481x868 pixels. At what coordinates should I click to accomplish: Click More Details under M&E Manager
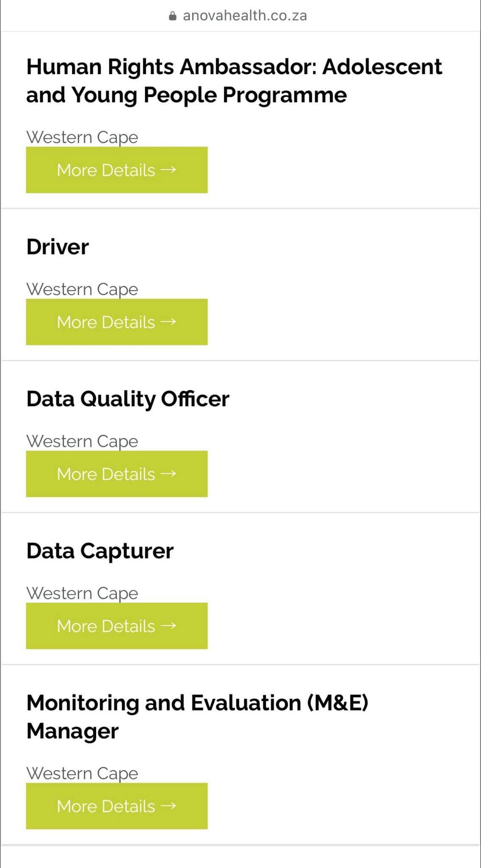coord(117,806)
